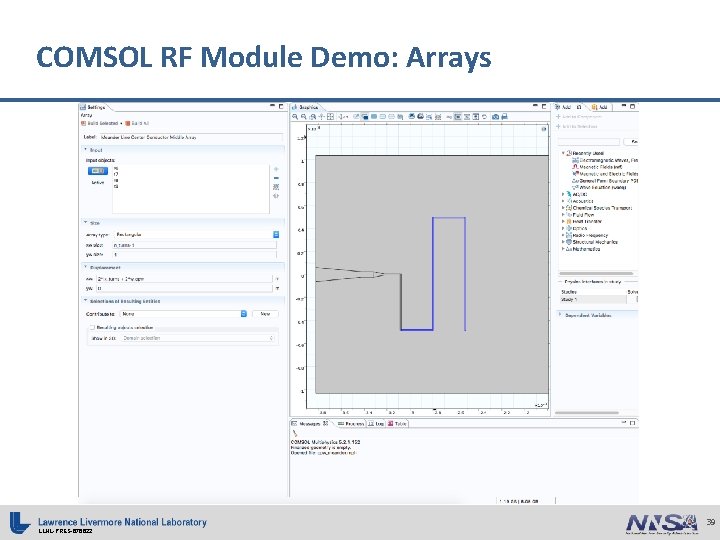The height and width of the screenshot is (540, 720).
Task: Expand the Chemical Species Transport node
Action: tap(563, 208)
